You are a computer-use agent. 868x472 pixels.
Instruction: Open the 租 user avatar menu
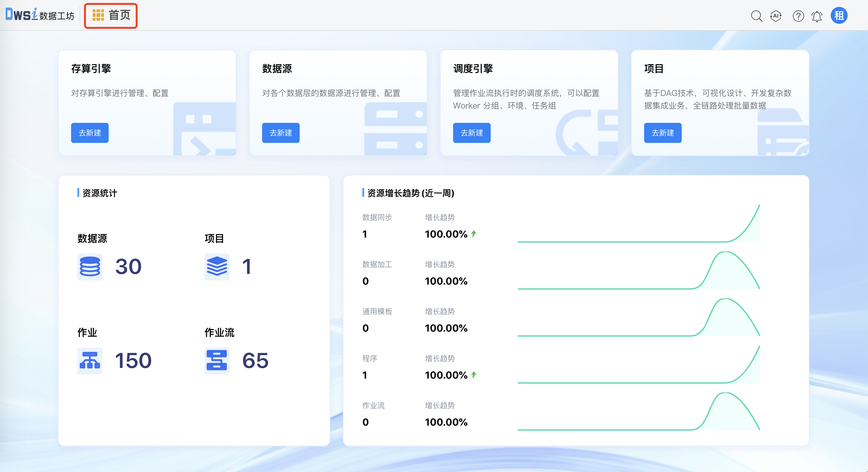point(839,15)
